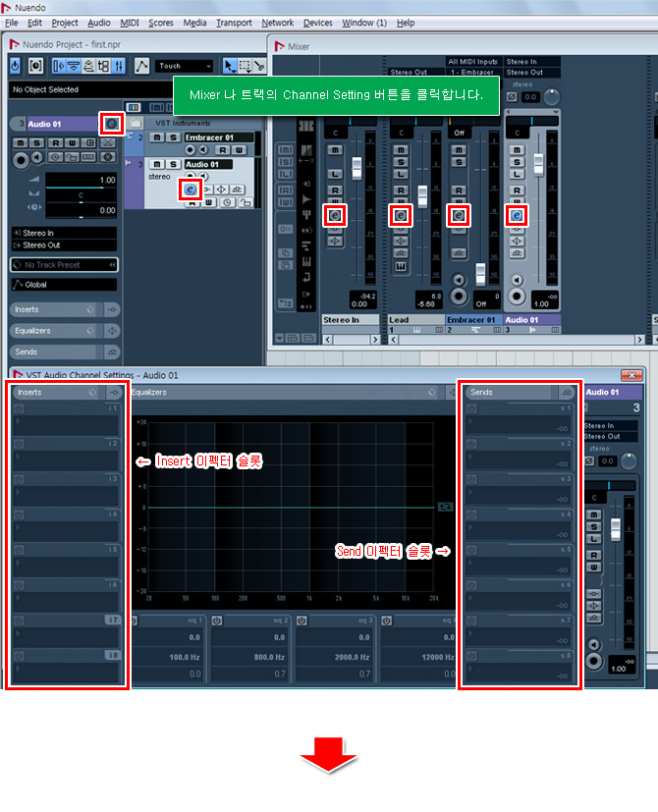Mute Audio 01 in the Inspector

21,143
